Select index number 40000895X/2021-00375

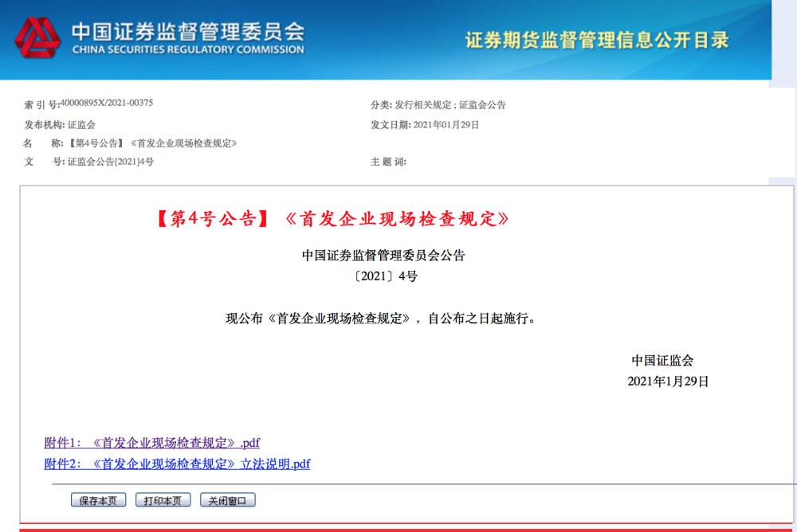click(x=106, y=103)
